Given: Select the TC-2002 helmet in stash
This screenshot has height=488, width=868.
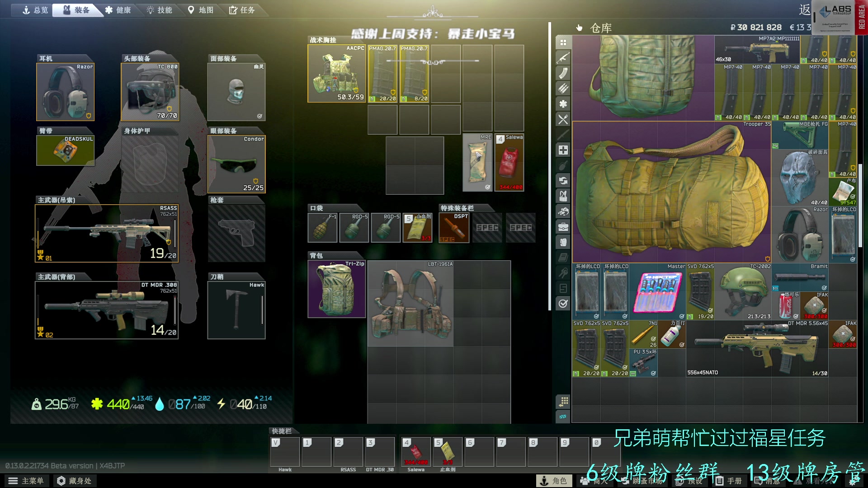Looking at the screenshot, I should (x=743, y=291).
